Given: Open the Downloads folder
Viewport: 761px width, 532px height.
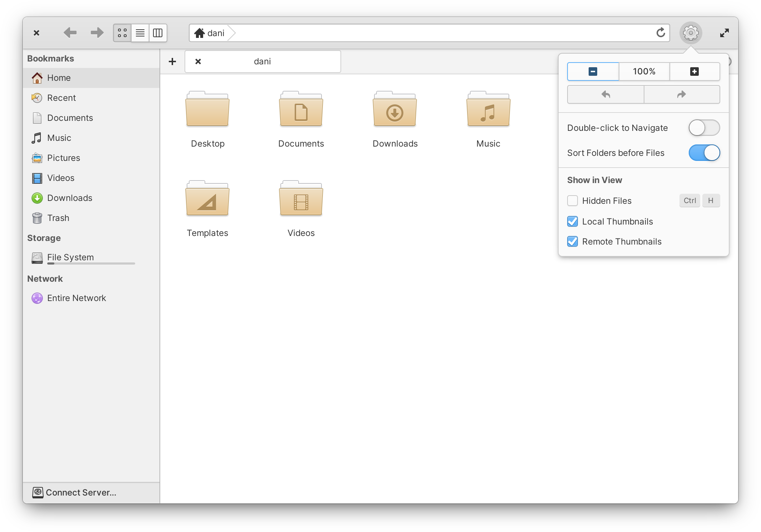Looking at the screenshot, I should pos(394,118).
